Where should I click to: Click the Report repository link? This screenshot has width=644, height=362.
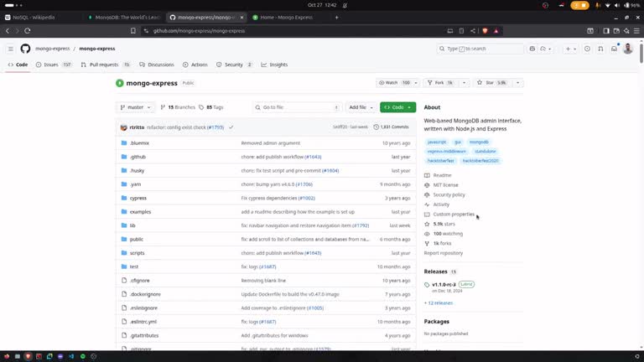point(444,253)
